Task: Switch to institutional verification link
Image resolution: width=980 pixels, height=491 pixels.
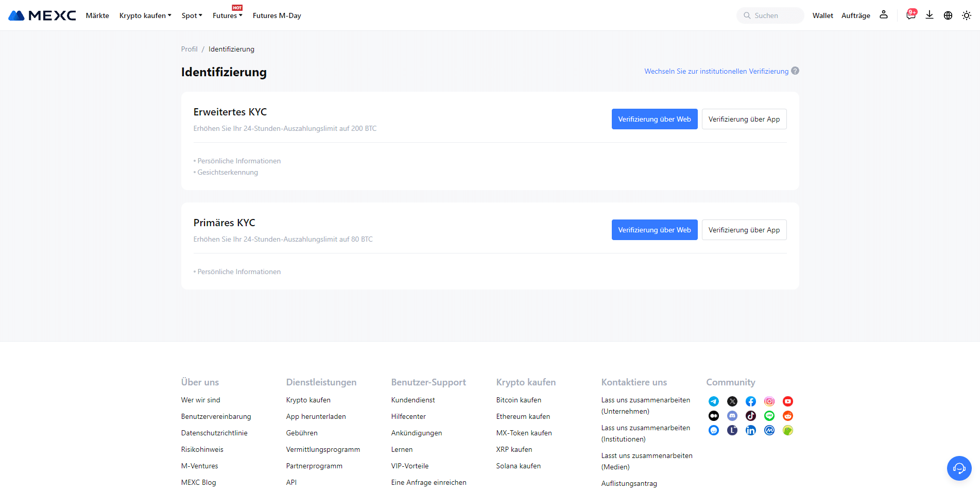Action: coord(716,71)
